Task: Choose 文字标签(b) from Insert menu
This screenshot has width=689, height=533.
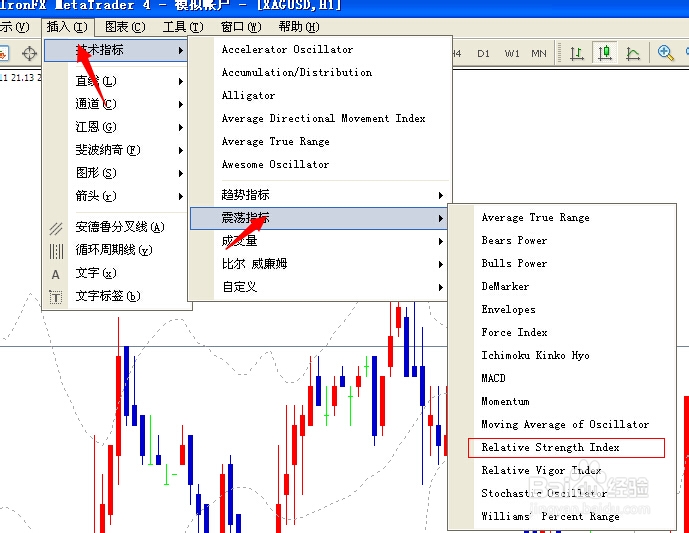Action: 116,297
